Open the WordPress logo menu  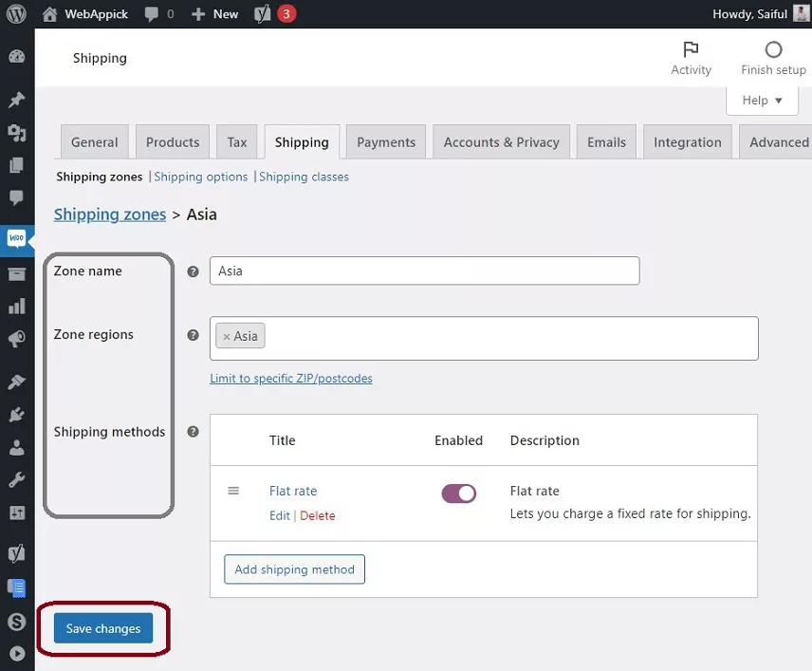pos(16,14)
